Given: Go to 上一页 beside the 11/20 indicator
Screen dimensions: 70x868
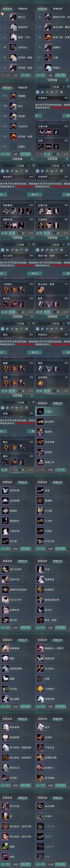Looking at the screenshot, I should [40, 864].
